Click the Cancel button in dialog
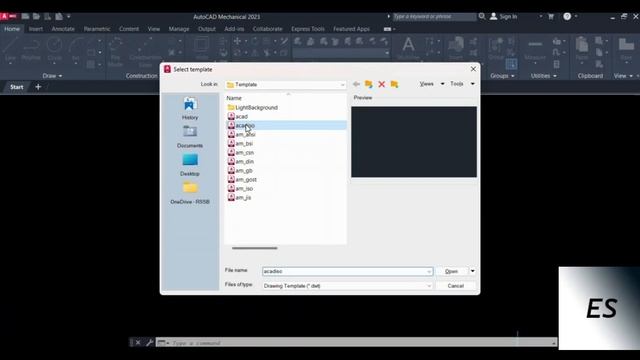The height and width of the screenshot is (360, 640). click(456, 286)
